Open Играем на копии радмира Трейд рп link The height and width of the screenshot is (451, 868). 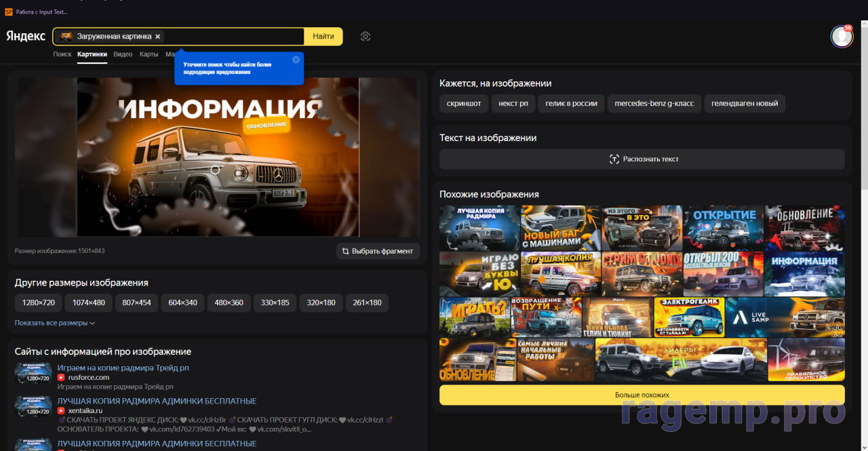click(x=123, y=368)
